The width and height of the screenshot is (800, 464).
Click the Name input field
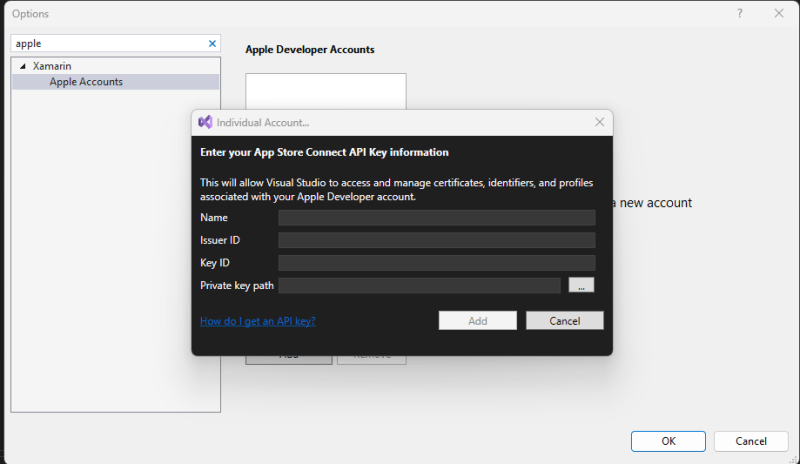tap(437, 217)
